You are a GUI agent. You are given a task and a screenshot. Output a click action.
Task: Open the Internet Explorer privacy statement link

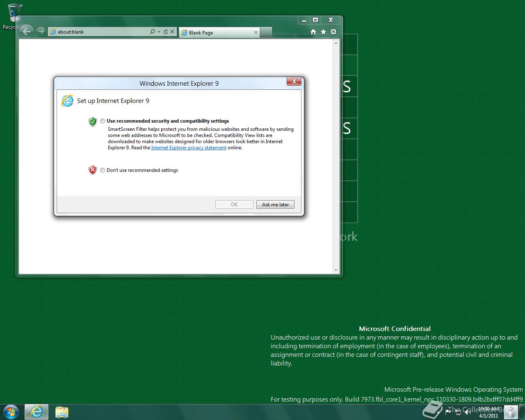coord(189,148)
